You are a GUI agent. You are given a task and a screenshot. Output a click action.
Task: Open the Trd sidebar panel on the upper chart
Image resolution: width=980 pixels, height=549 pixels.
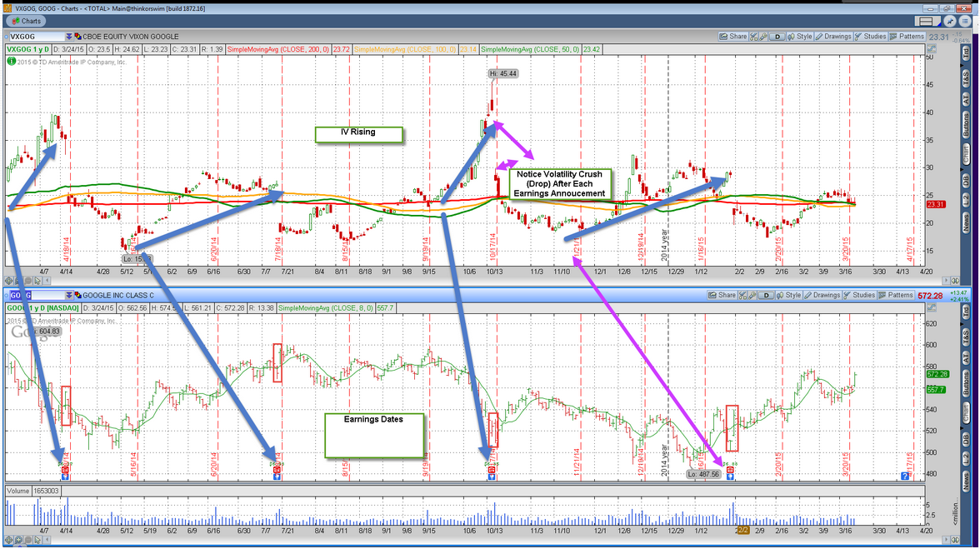967,54
